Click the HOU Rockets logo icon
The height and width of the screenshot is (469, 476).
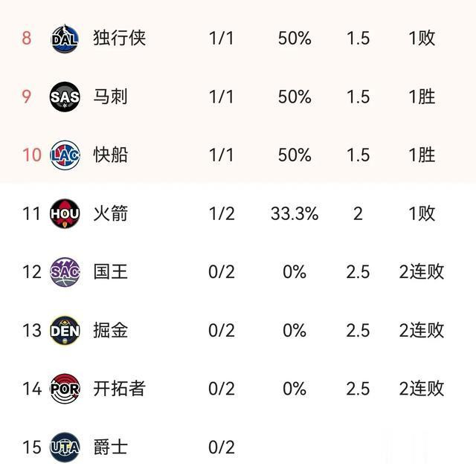(65, 213)
